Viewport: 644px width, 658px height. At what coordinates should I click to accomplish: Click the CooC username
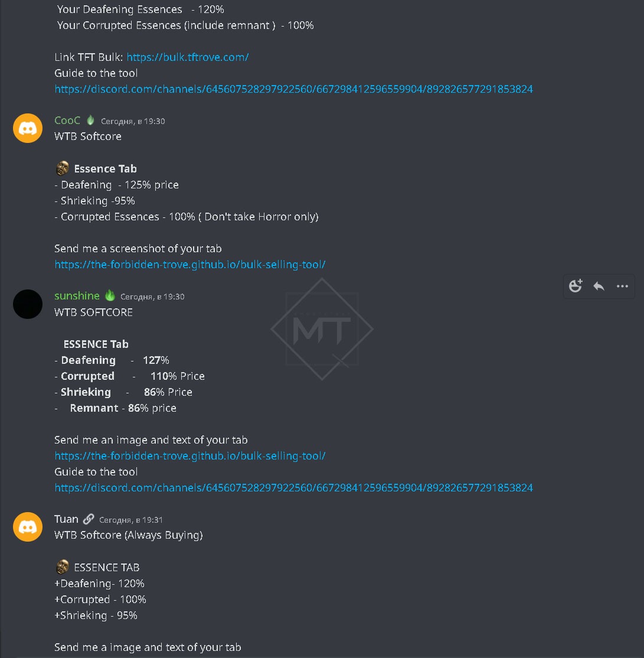pyautogui.click(x=67, y=120)
